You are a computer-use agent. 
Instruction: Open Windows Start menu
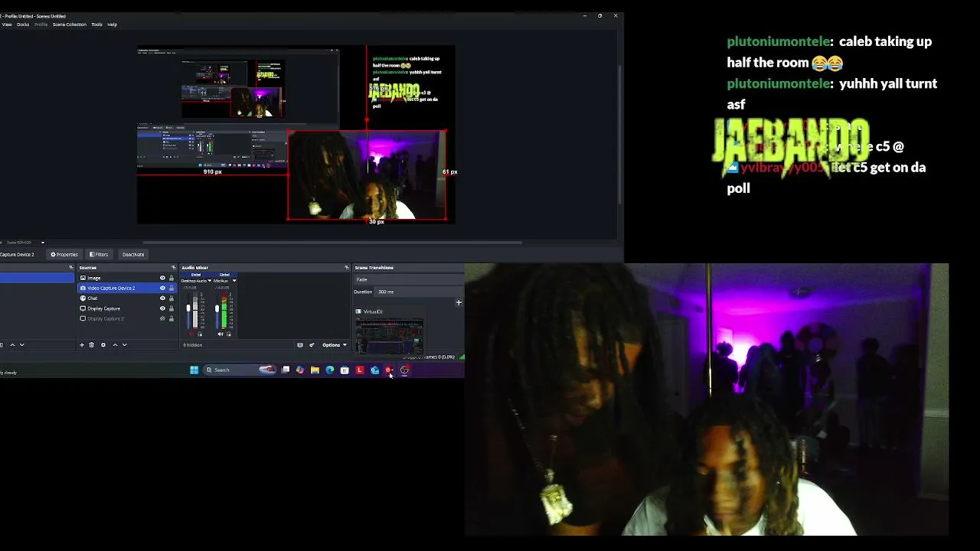194,370
